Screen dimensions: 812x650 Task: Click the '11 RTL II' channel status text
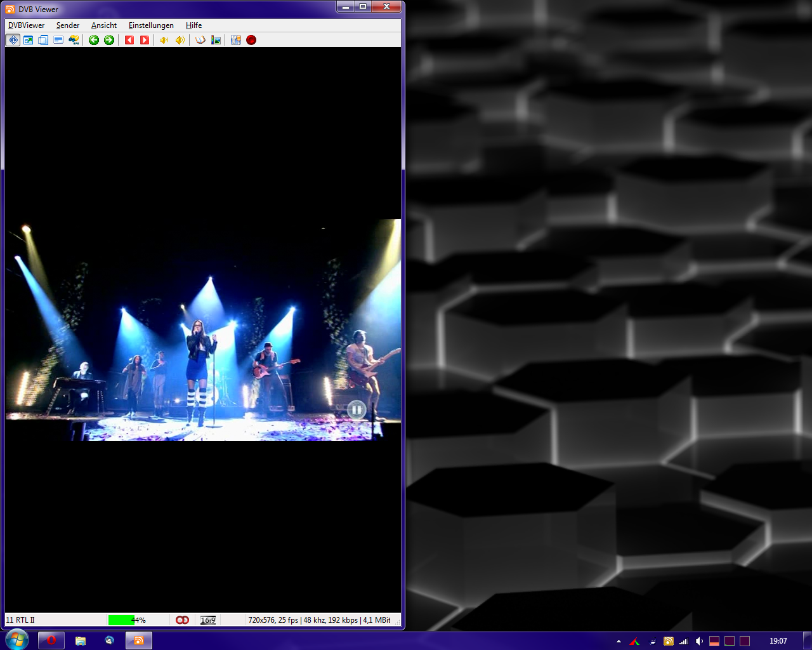click(20, 620)
